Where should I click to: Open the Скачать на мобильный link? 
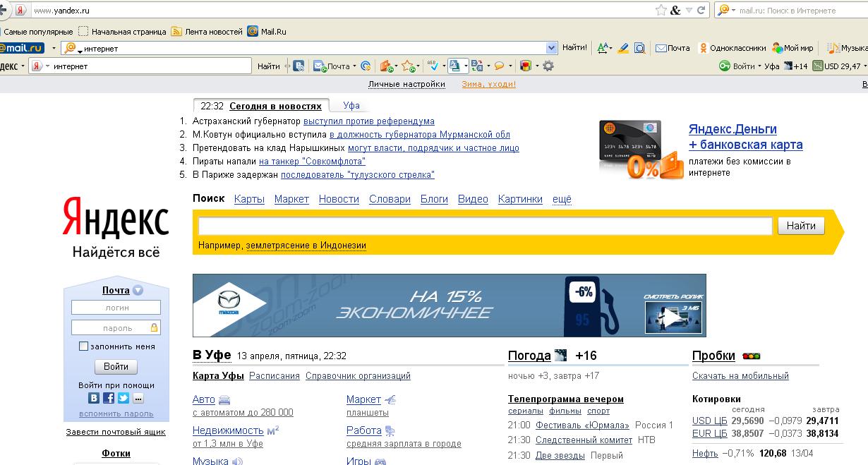click(x=740, y=376)
